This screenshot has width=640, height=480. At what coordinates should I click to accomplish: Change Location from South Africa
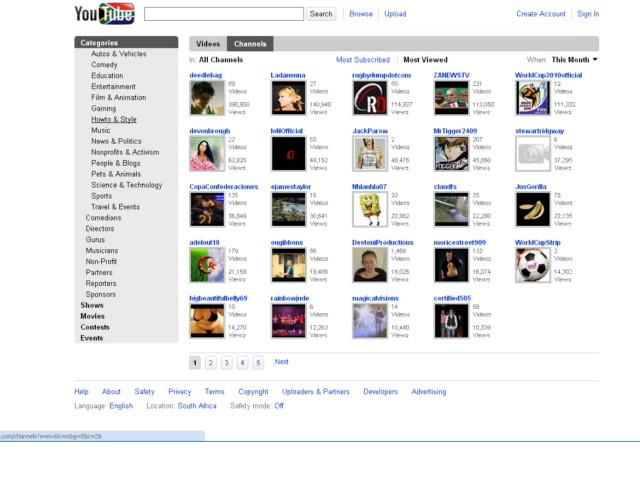coord(197,406)
